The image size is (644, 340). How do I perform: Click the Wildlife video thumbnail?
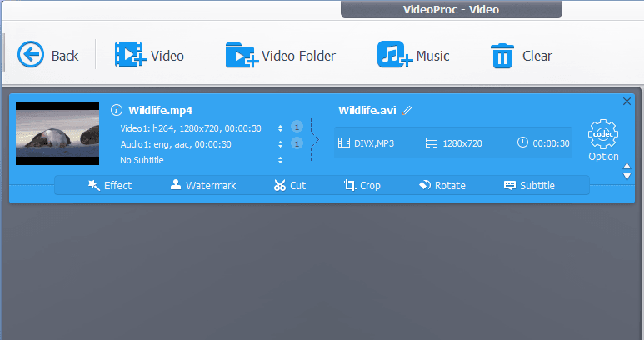click(57, 133)
